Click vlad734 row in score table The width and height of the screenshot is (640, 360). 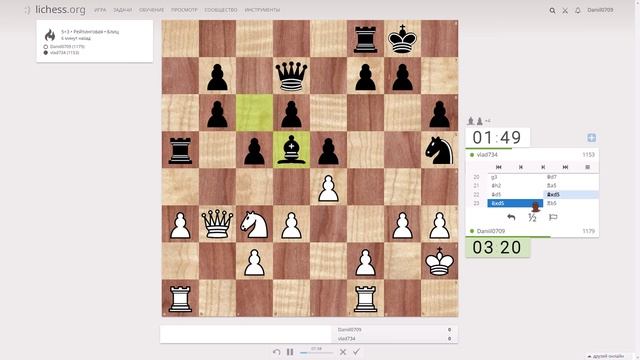click(395, 338)
